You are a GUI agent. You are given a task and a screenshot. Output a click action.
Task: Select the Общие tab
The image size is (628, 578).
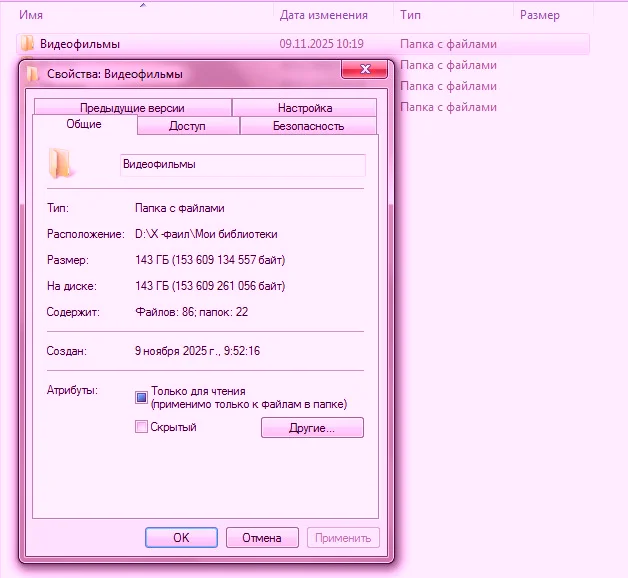(84, 124)
